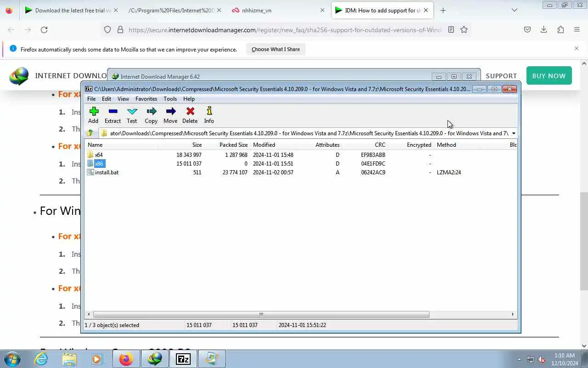Show hidden system tray icons
This screenshot has height=368, width=588.
[520, 359]
